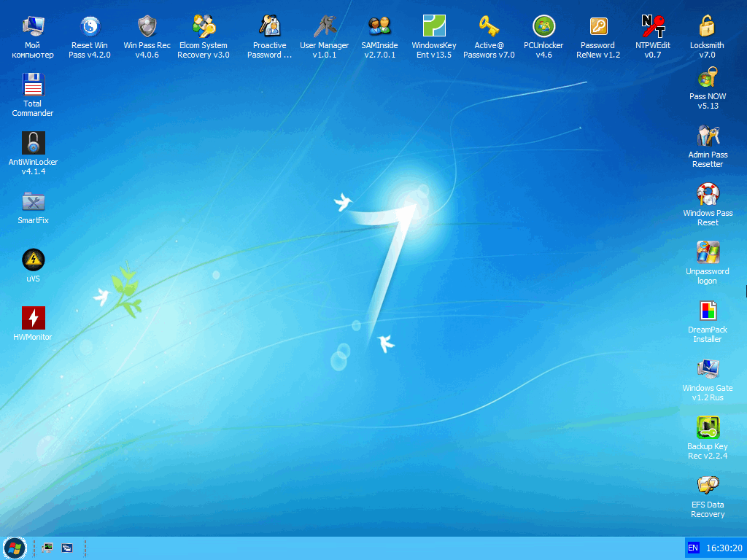Open the SmartFix folder icon

34,202
